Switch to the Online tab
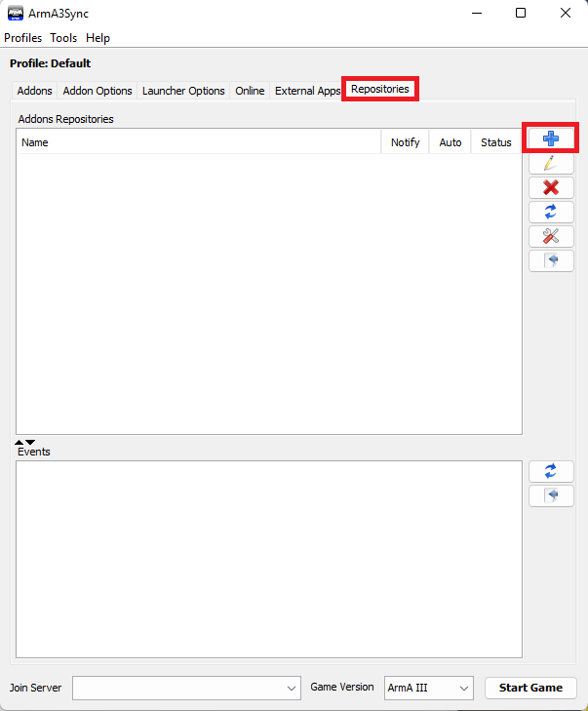 [250, 91]
